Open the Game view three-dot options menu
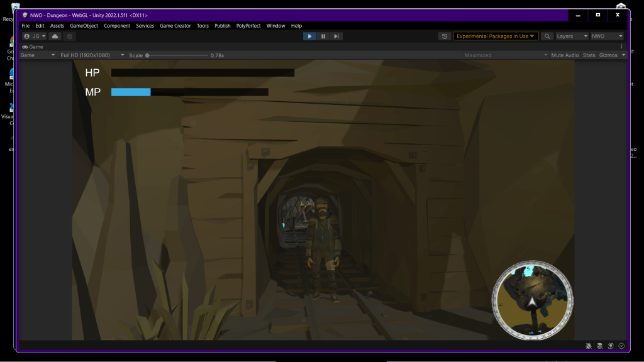 tap(621, 47)
